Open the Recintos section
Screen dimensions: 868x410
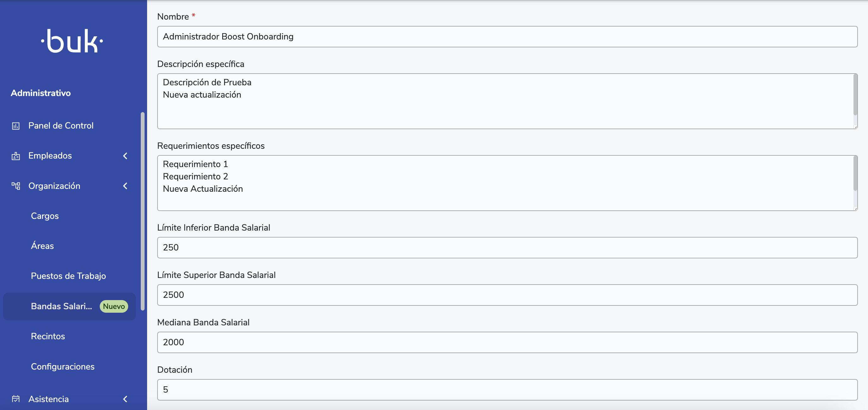click(48, 336)
